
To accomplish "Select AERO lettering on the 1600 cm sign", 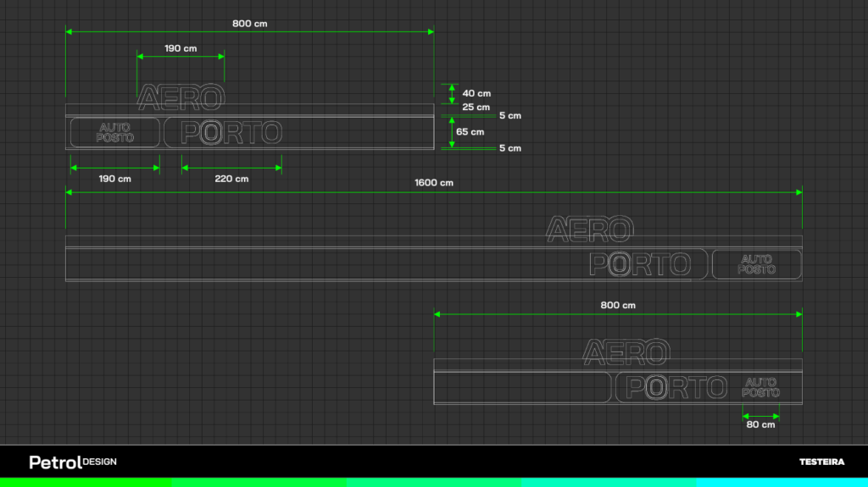I will 590,230.
